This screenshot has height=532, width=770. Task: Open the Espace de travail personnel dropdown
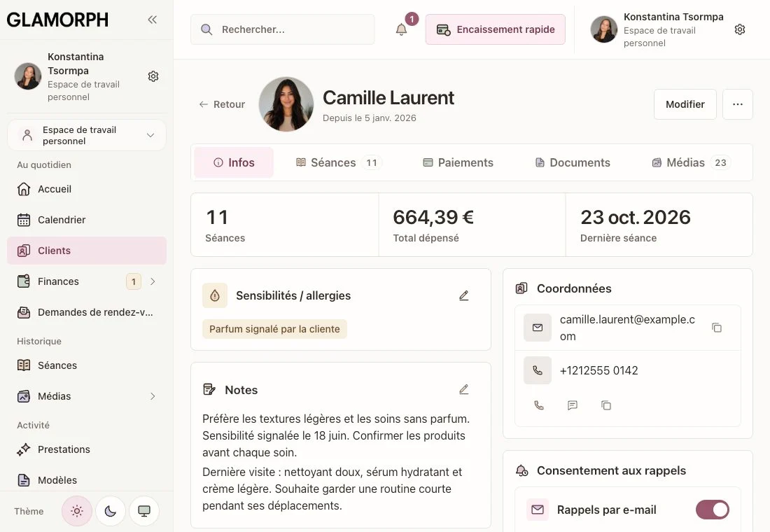point(86,135)
